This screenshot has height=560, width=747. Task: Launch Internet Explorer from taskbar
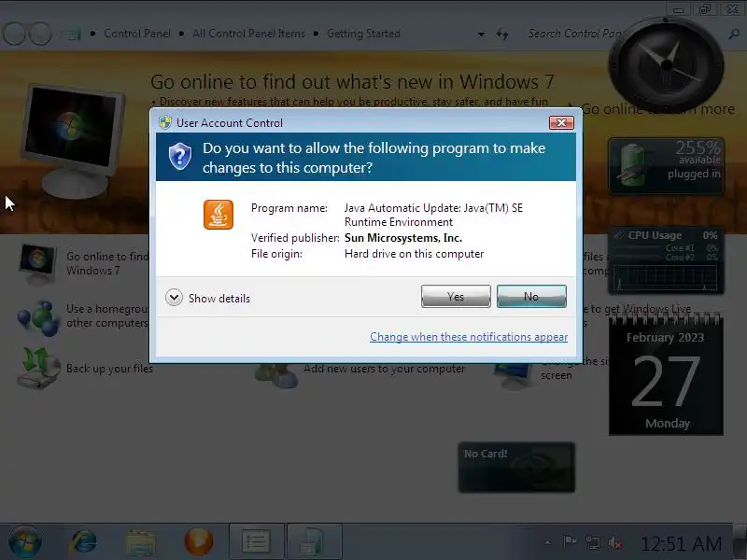coord(83,542)
